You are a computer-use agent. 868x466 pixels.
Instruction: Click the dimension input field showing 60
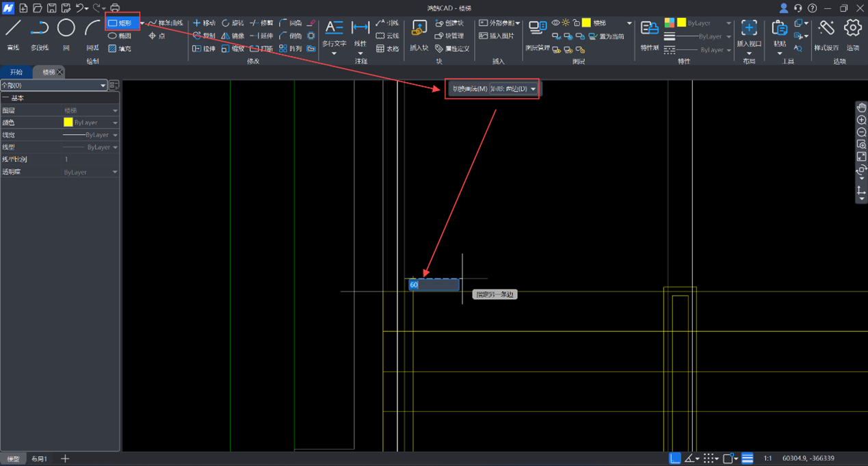tap(434, 285)
